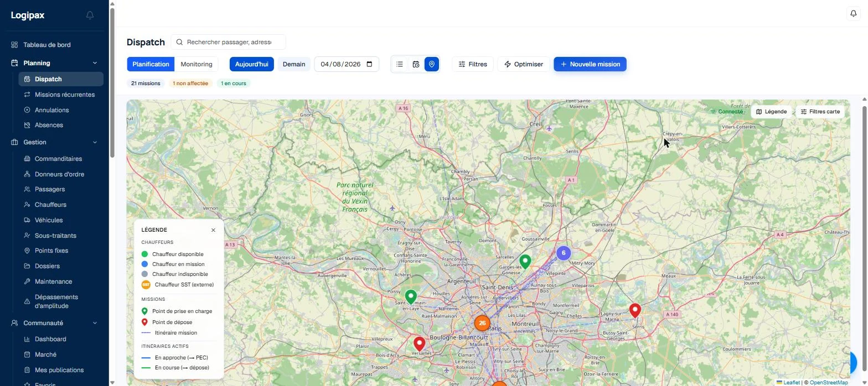The image size is (868, 386).
Task: Create a Nouvelle mission
Action: coord(590,64)
